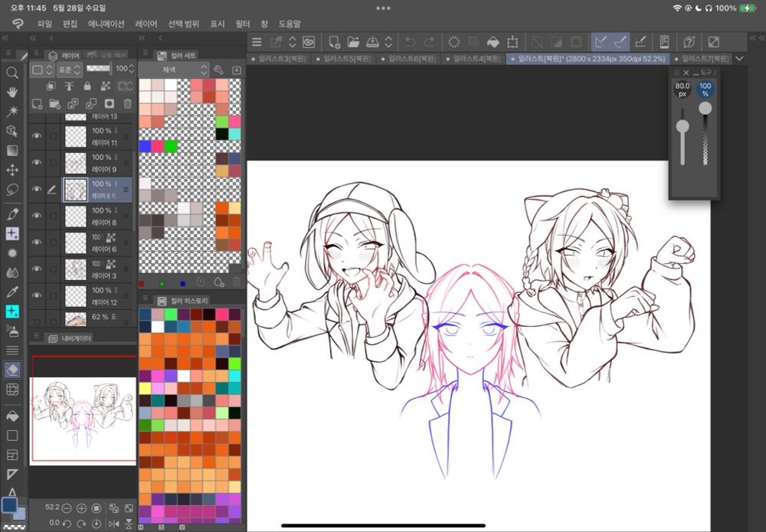Open the CLIP STUDIO spiral icon
The image size is (766, 532).
(x=309, y=42)
